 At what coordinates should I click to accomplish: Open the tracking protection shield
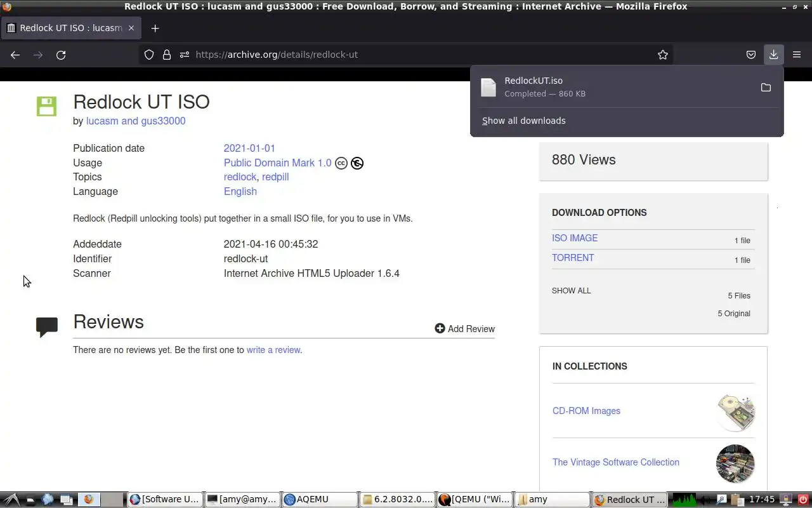click(149, 55)
